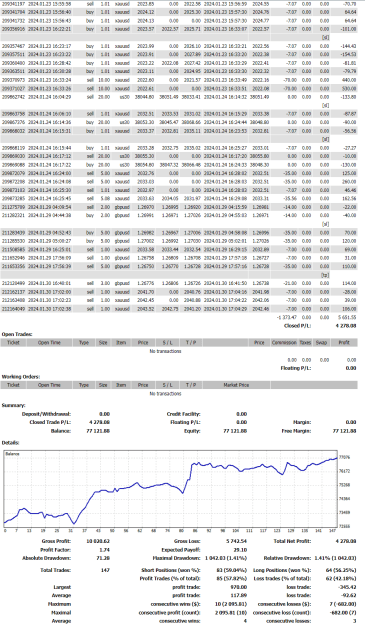Select the average loss trade value -92.62
365x625 pixels.
348,596
